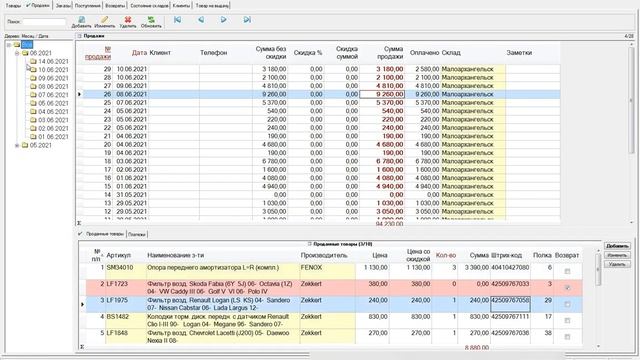Click the Артикул column header

(x=118, y=255)
